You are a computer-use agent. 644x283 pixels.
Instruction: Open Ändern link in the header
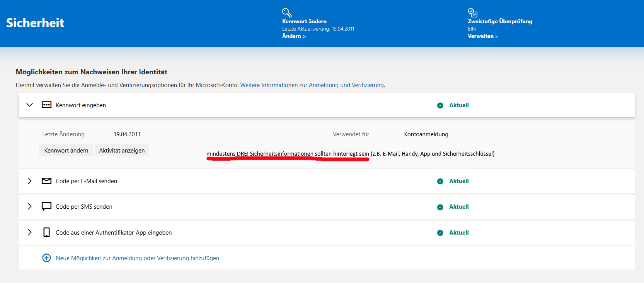293,36
